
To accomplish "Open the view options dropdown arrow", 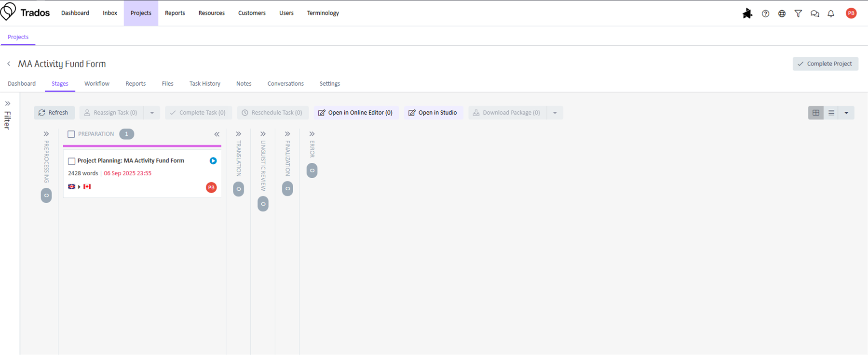I will [x=846, y=113].
